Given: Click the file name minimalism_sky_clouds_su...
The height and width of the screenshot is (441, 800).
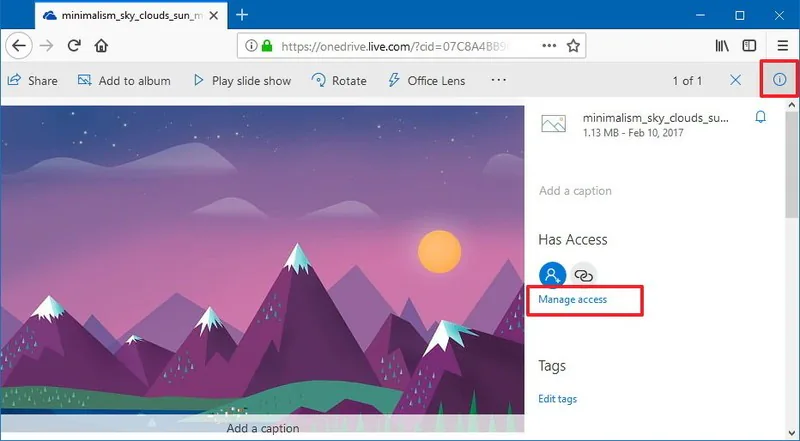Looking at the screenshot, I should coord(656,118).
